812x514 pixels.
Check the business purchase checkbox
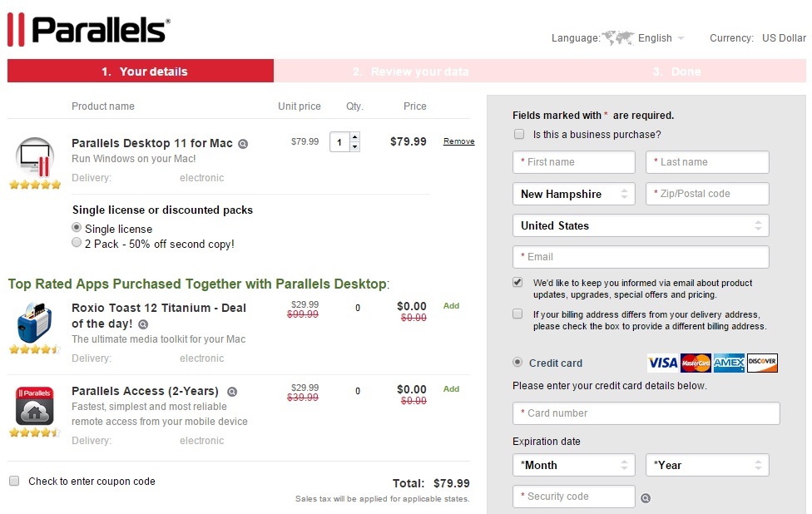pos(519,134)
